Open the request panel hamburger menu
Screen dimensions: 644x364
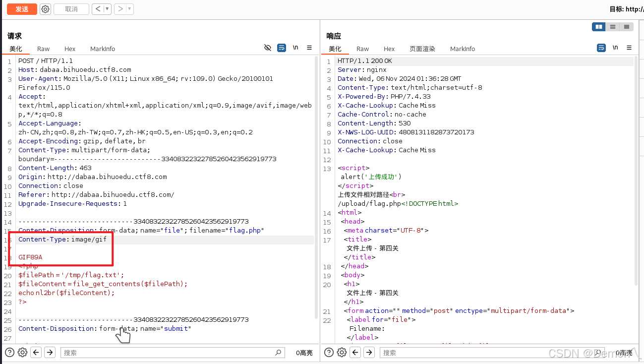coord(309,48)
